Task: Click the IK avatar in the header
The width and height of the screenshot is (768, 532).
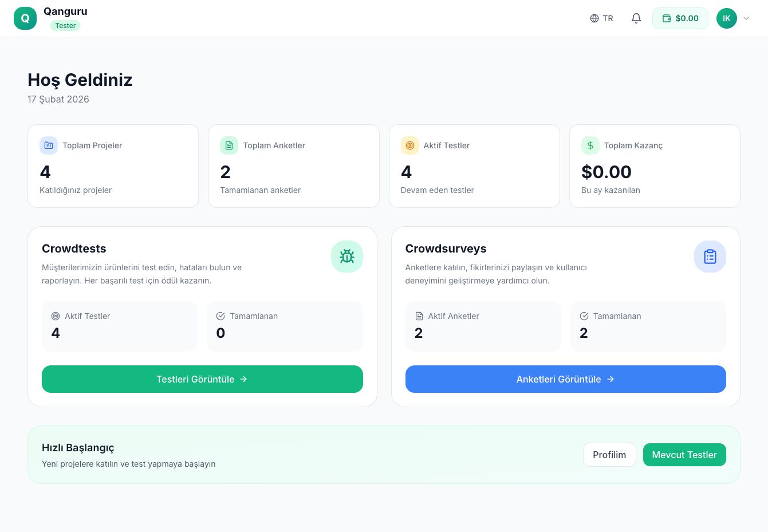Action: point(727,18)
